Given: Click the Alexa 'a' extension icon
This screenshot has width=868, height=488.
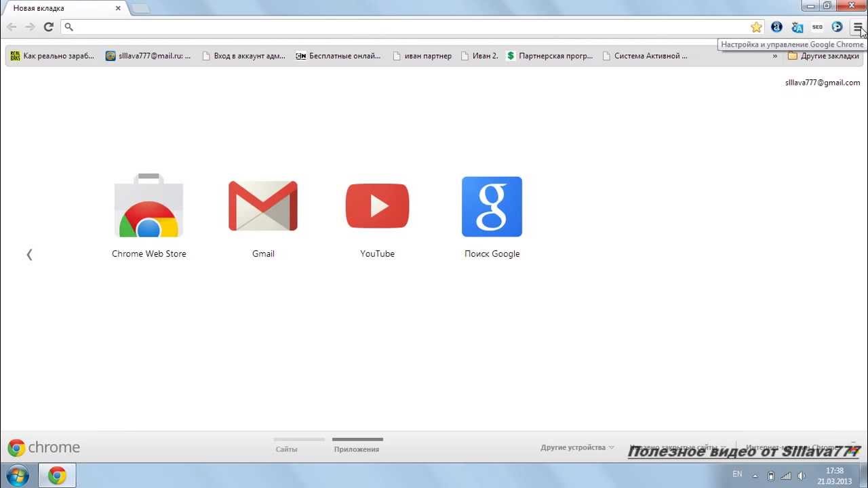Looking at the screenshot, I should pyautogui.click(x=777, y=27).
